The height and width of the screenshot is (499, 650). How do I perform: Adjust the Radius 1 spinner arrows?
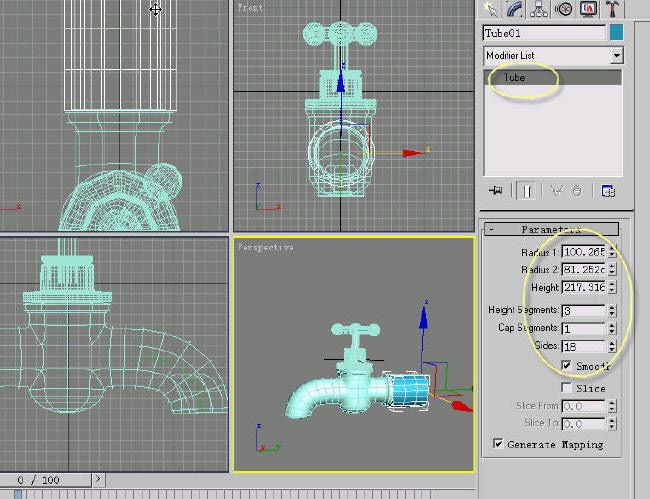pyautogui.click(x=612, y=252)
